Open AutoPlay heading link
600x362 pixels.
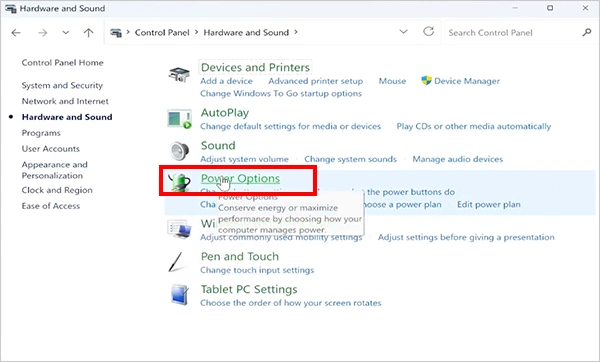225,113
